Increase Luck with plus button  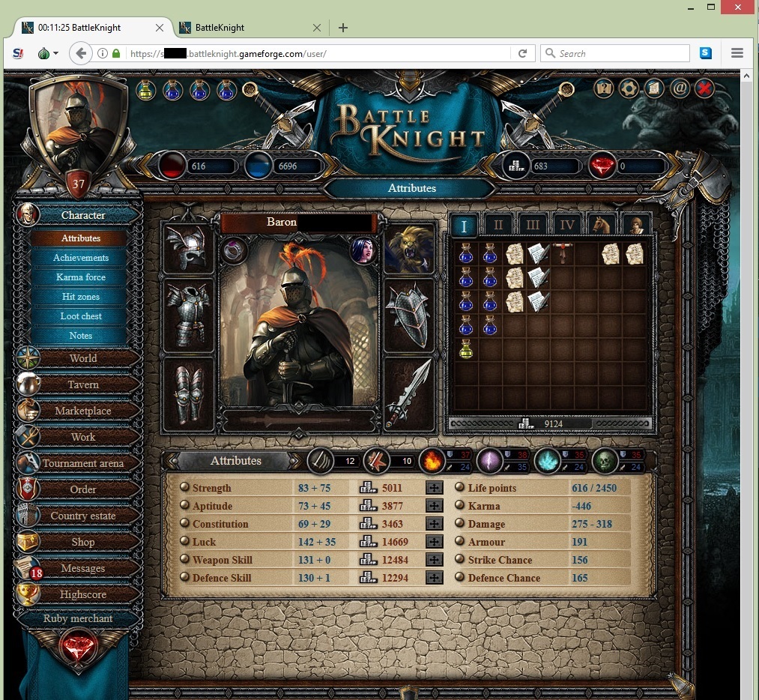(435, 542)
